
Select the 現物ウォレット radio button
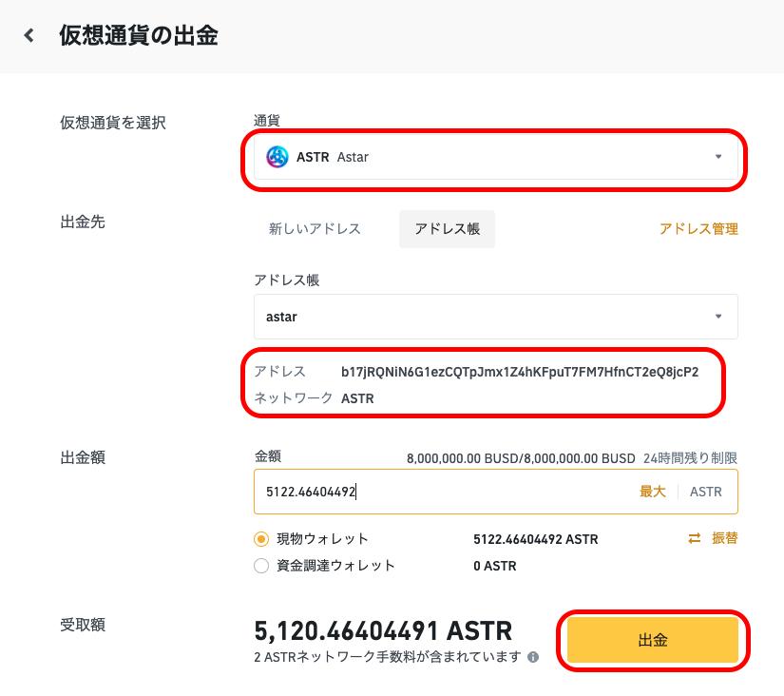pyautogui.click(x=261, y=539)
